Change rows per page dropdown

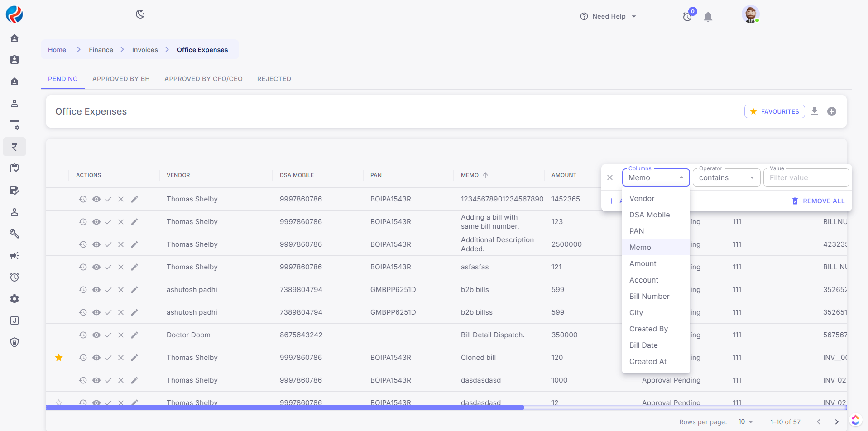coord(745,421)
